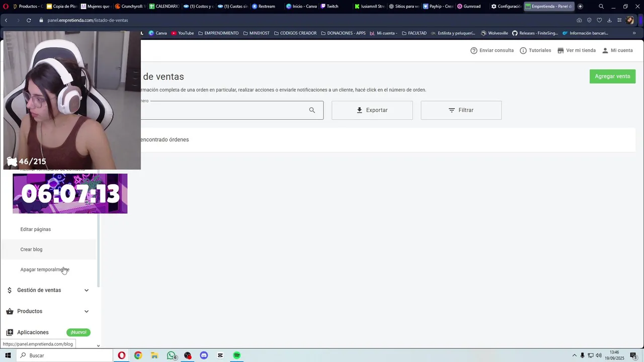The height and width of the screenshot is (362, 644).
Task: Open the Releases - FiniteSing GitHub bookmark
Action: pyautogui.click(x=535, y=33)
